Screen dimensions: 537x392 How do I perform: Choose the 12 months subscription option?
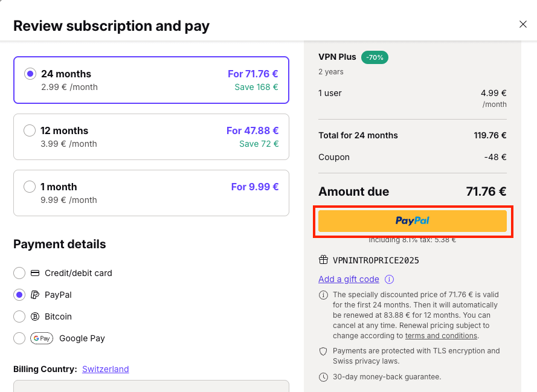pyautogui.click(x=30, y=130)
